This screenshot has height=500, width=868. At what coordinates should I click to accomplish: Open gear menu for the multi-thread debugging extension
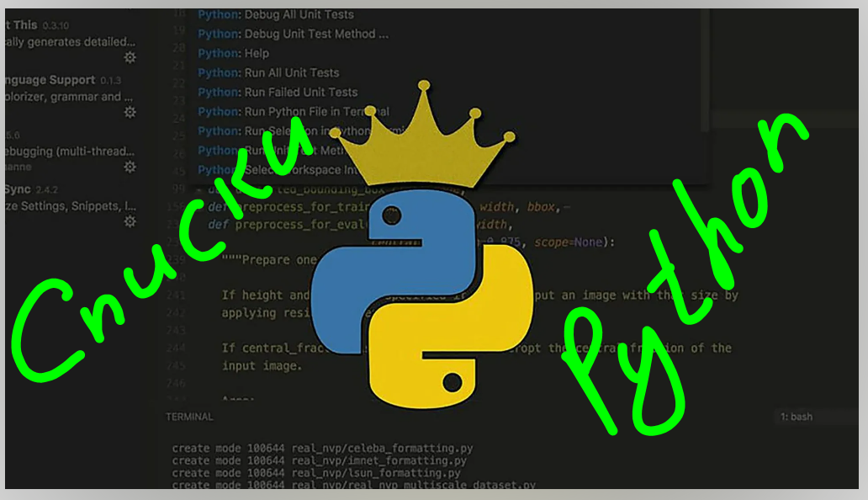pos(130,167)
